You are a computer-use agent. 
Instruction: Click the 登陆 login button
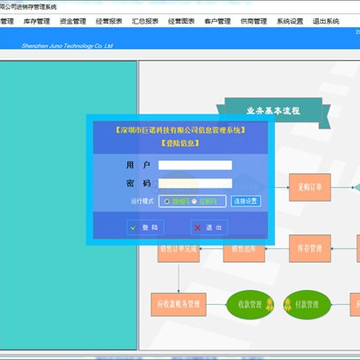[x=145, y=228]
